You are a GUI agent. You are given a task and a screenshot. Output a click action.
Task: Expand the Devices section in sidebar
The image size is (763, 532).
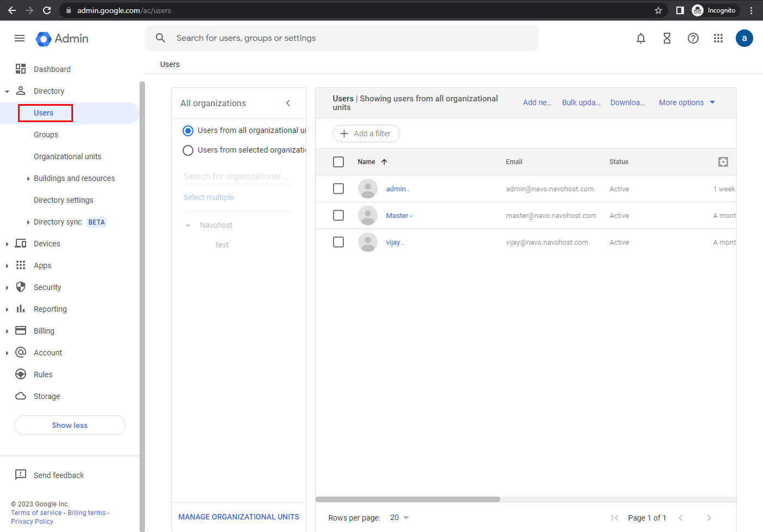pos(7,244)
